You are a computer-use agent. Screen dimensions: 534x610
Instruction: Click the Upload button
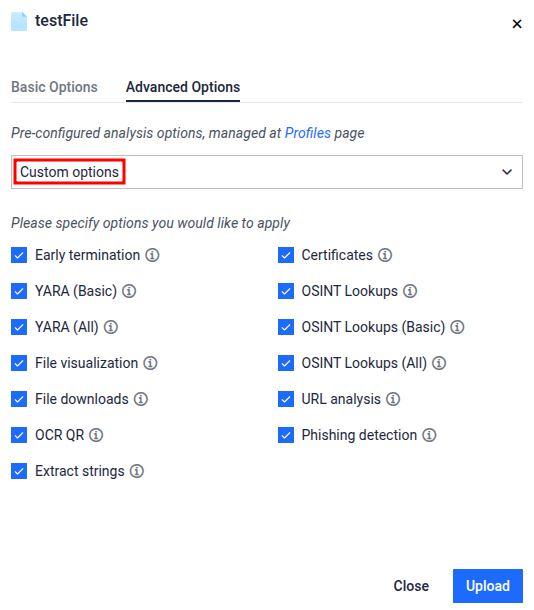(488, 586)
